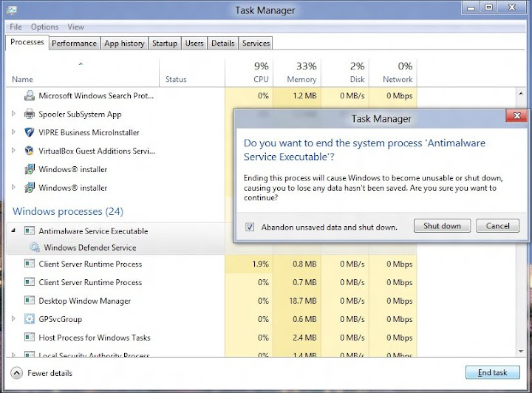Open the View menu
This screenshot has width=532, height=393.
click(75, 27)
